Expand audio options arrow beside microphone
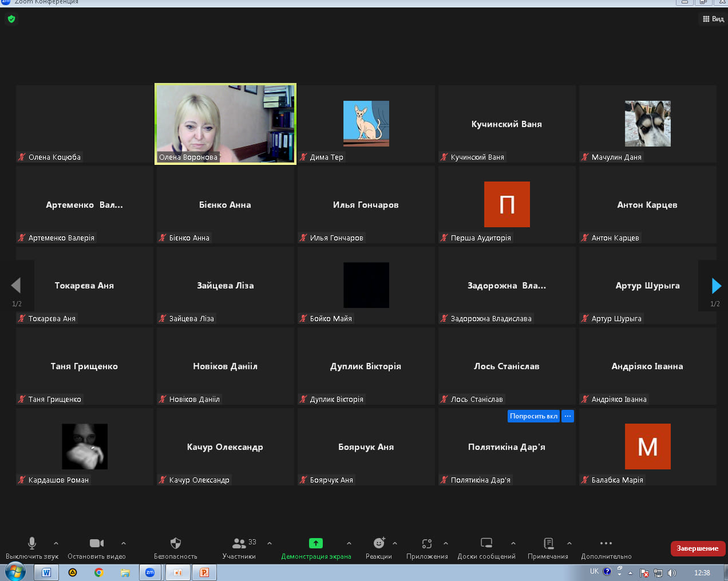Screen dimensions: 728x581 point(56,543)
